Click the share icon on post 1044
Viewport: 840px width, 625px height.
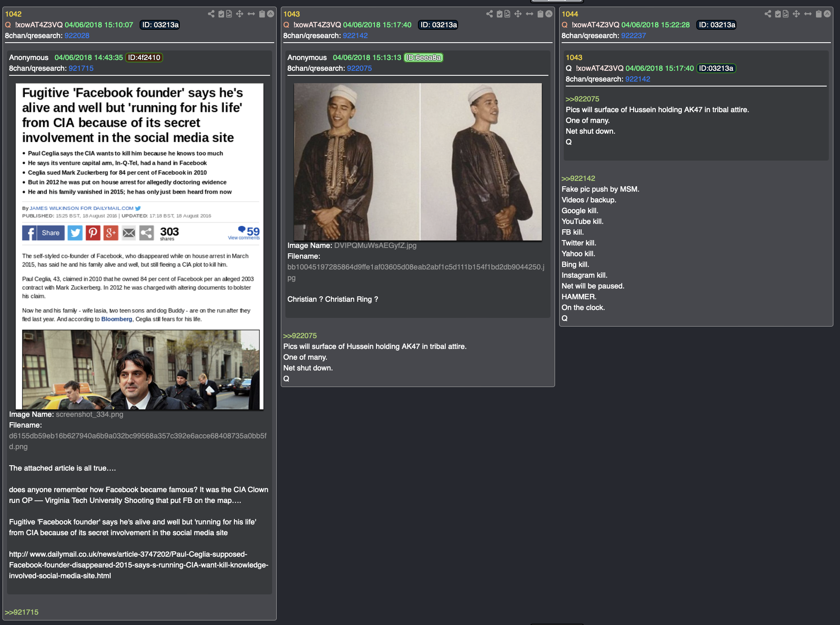(768, 14)
